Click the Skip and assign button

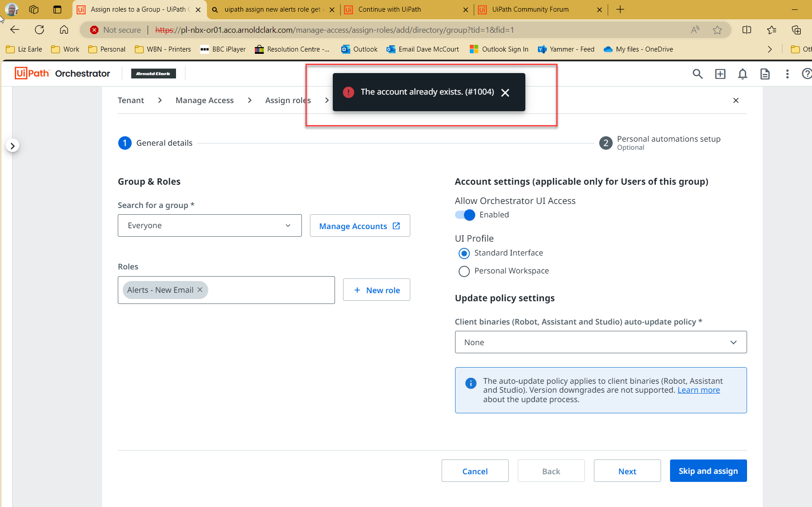[x=708, y=471]
